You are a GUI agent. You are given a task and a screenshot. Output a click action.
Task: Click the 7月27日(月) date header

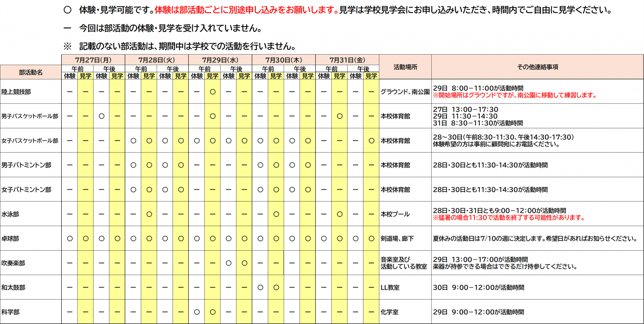click(93, 60)
